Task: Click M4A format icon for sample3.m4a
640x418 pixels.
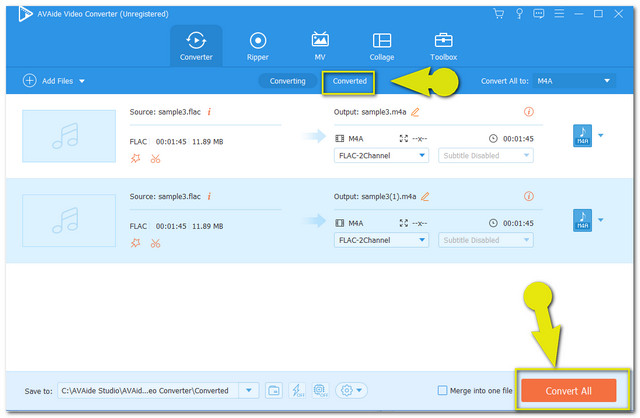Action: click(582, 136)
